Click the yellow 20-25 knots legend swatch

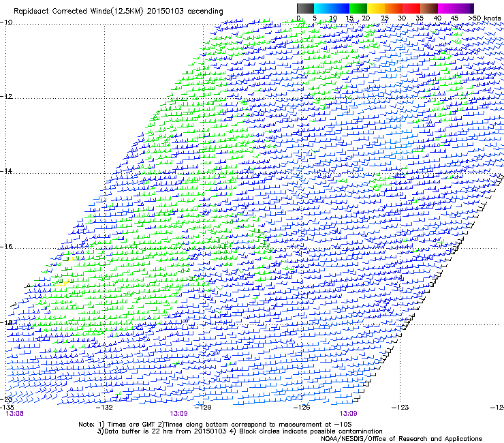pyautogui.click(x=376, y=8)
